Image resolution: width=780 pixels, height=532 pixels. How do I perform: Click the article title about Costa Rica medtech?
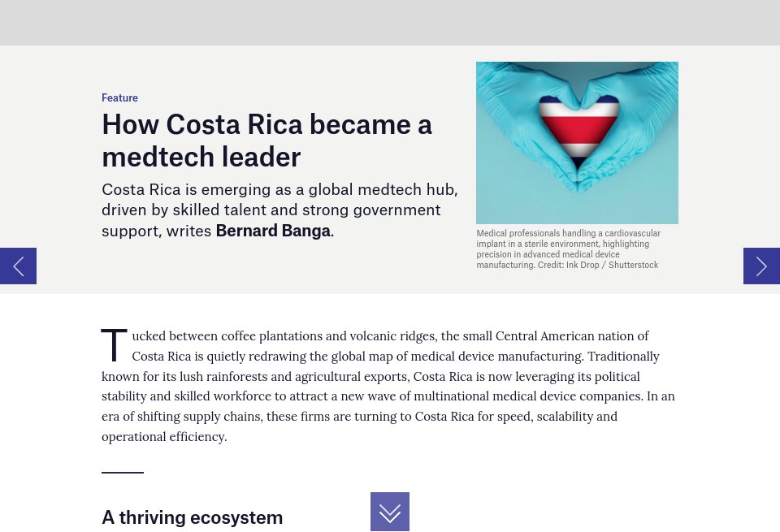266,140
